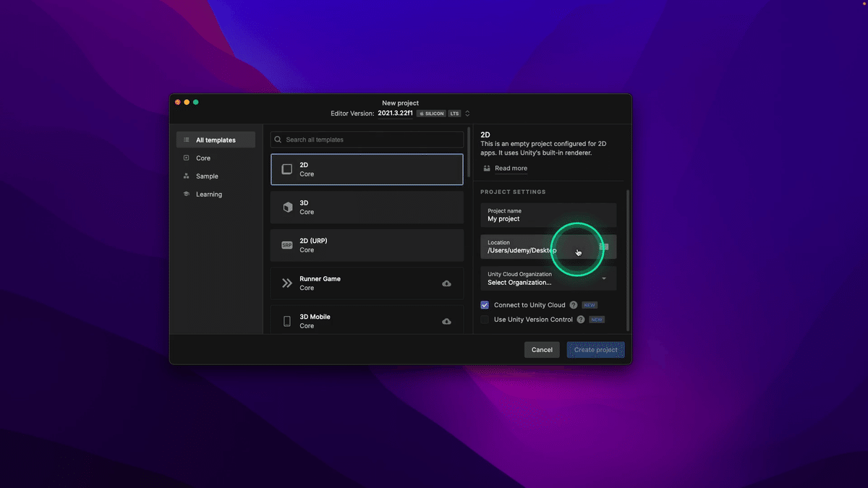Click the Project name field
Image resolution: width=868 pixels, height=488 pixels.
click(x=548, y=215)
